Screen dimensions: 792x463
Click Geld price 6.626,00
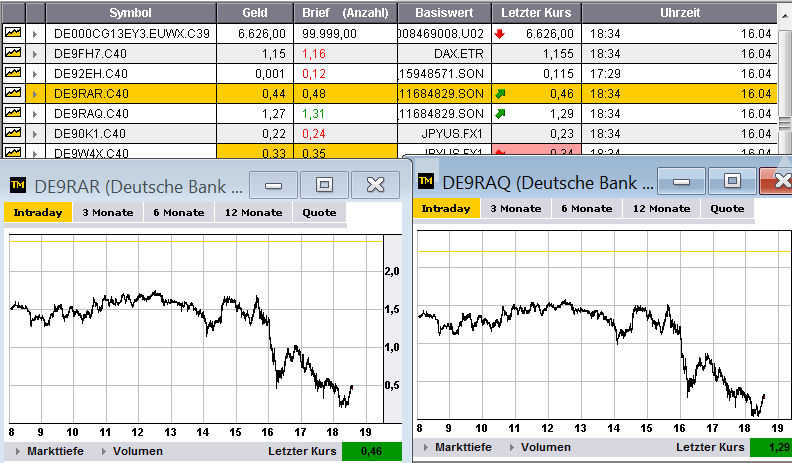click(x=262, y=34)
